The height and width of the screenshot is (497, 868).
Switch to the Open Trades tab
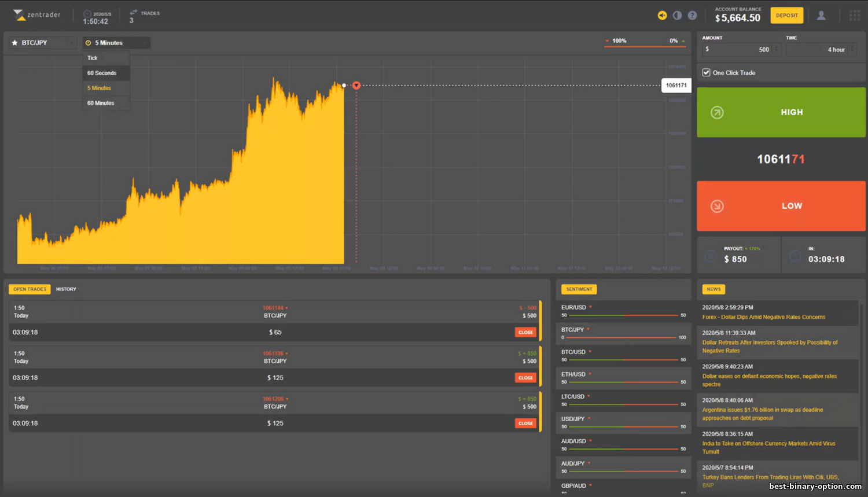30,289
